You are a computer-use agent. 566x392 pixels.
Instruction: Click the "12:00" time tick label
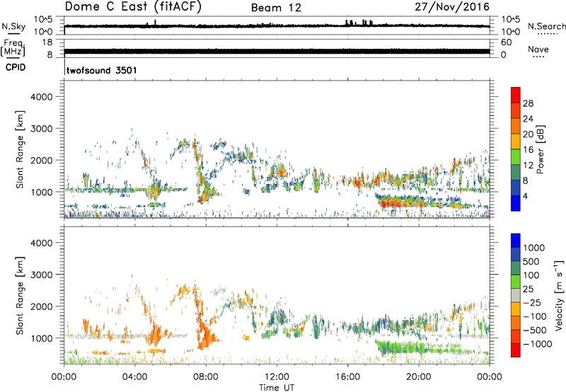click(x=277, y=377)
